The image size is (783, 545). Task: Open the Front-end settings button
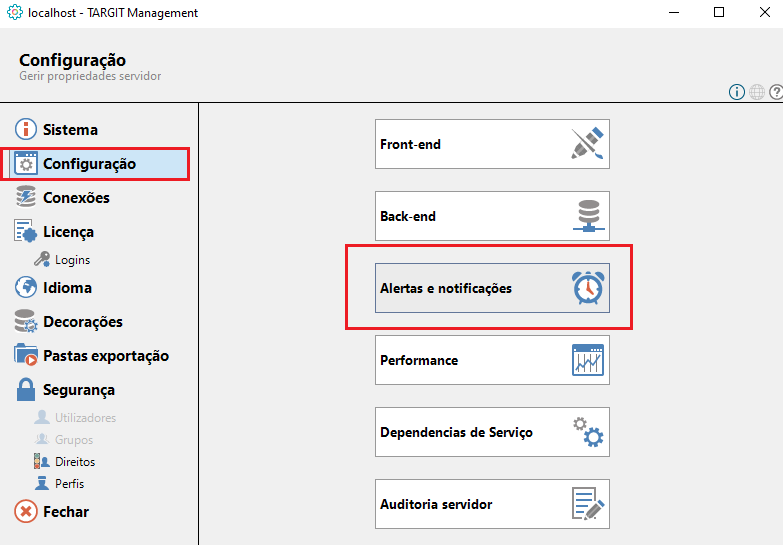click(492, 144)
